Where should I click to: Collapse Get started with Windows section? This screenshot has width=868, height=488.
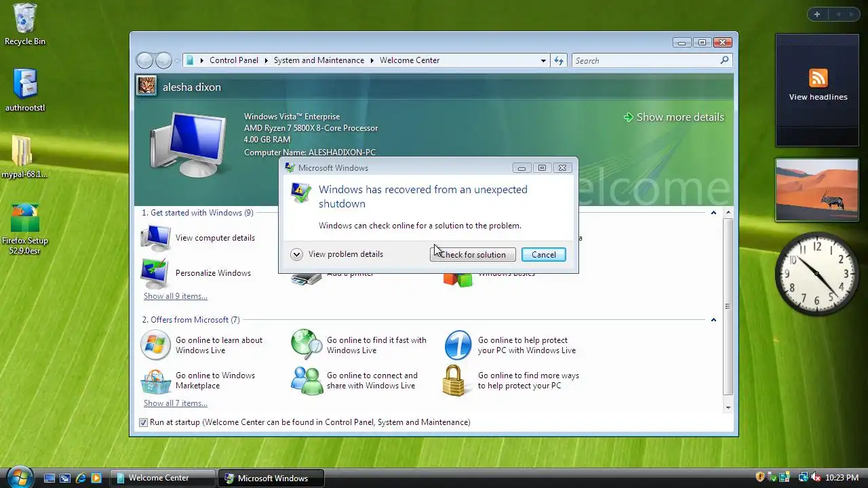tap(713, 213)
